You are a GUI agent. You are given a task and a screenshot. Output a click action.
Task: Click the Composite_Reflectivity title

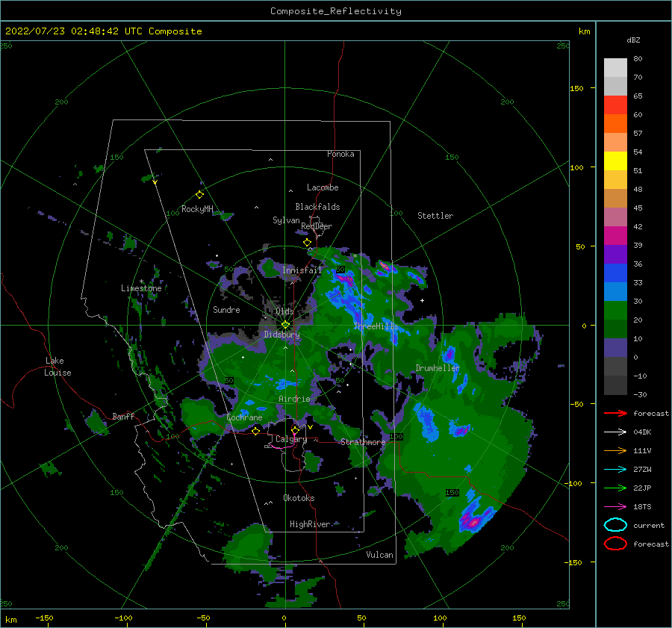(x=336, y=11)
